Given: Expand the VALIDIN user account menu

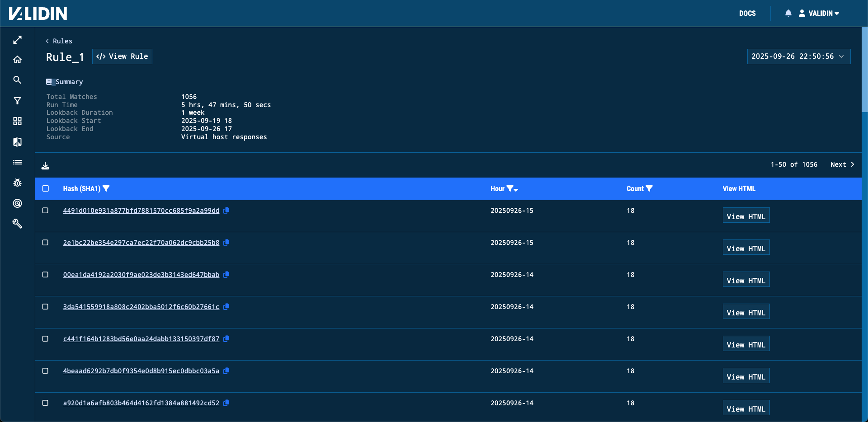Looking at the screenshot, I should point(819,14).
